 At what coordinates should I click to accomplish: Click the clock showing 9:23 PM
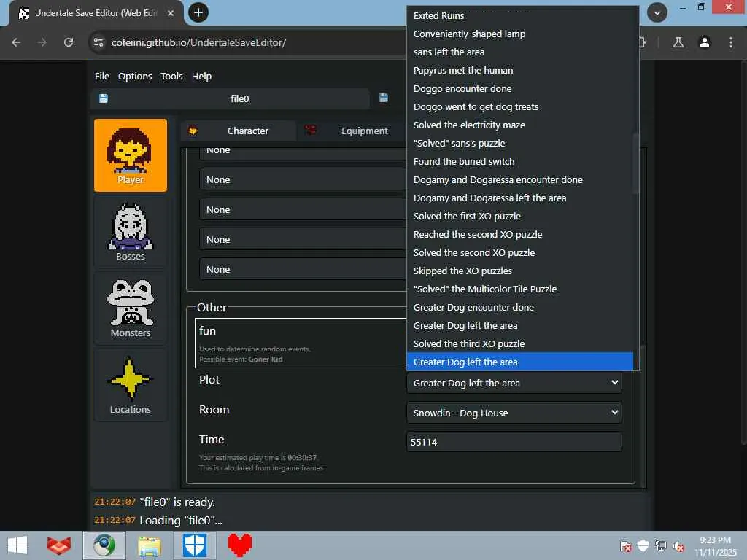(715, 540)
